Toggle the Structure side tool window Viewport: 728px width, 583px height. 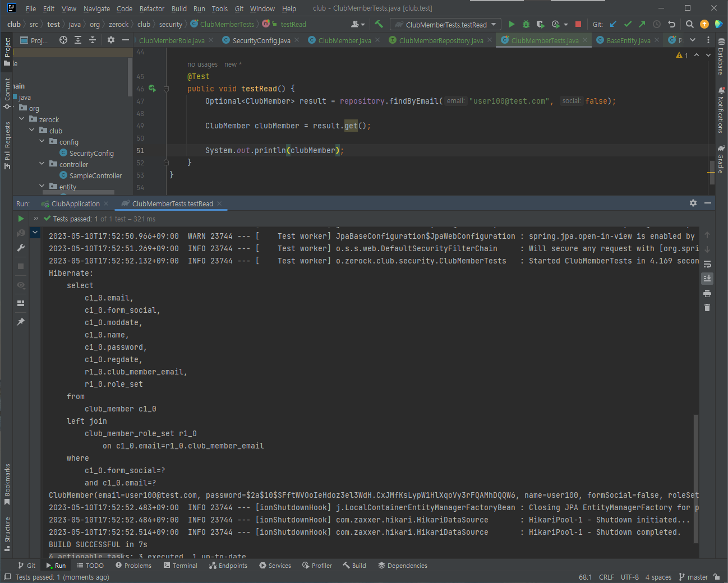tap(7, 534)
